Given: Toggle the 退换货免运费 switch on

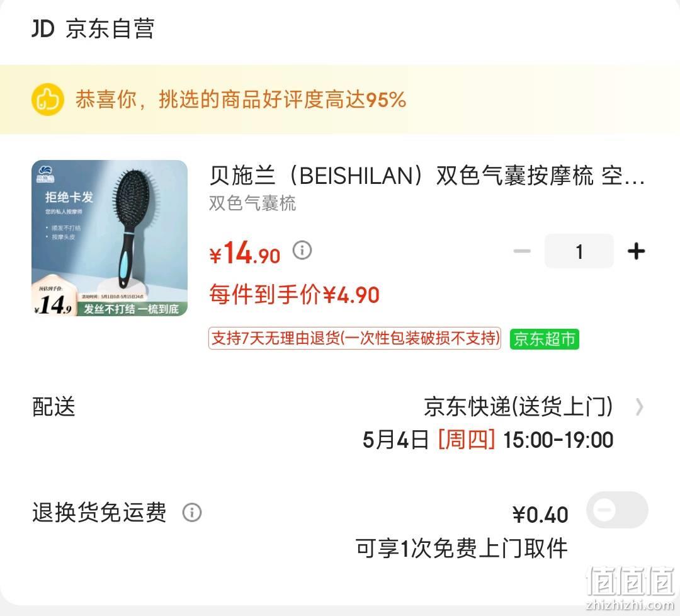Looking at the screenshot, I should click(x=617, y=510).
